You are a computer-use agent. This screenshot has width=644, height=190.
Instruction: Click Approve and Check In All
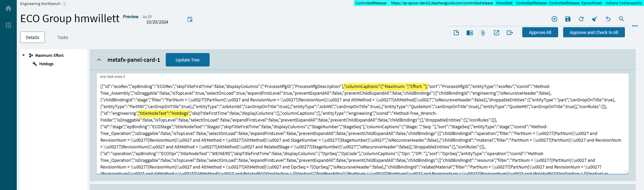click(594, 32)
